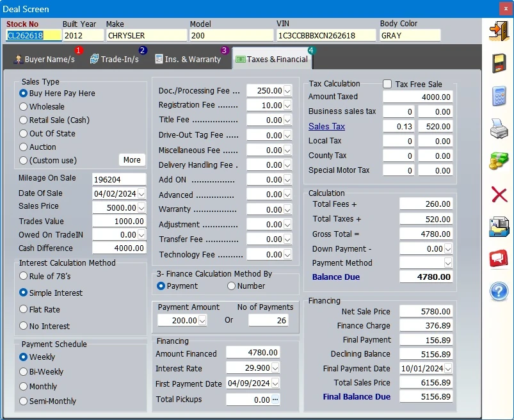
Task: Click the More button in Sales Type
Action: point(132,160)
